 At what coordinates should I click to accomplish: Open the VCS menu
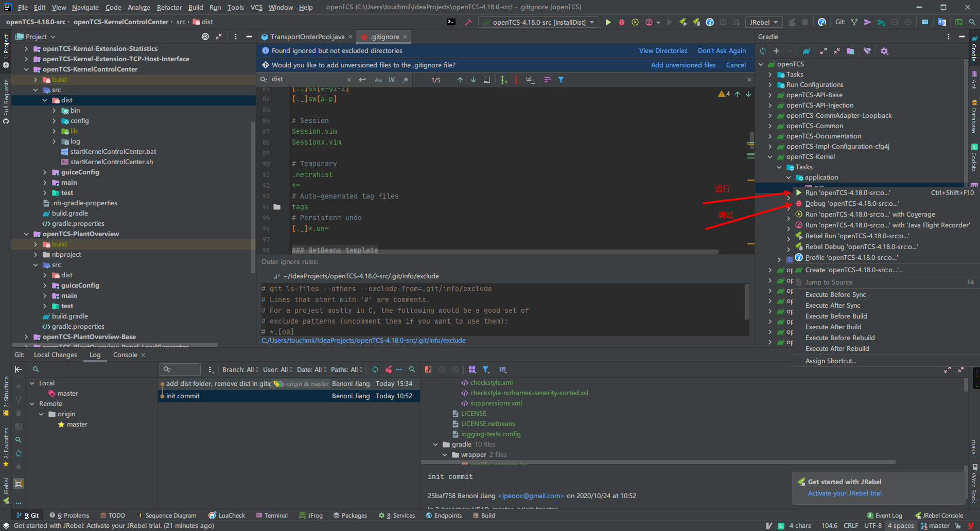pos(256,7)
